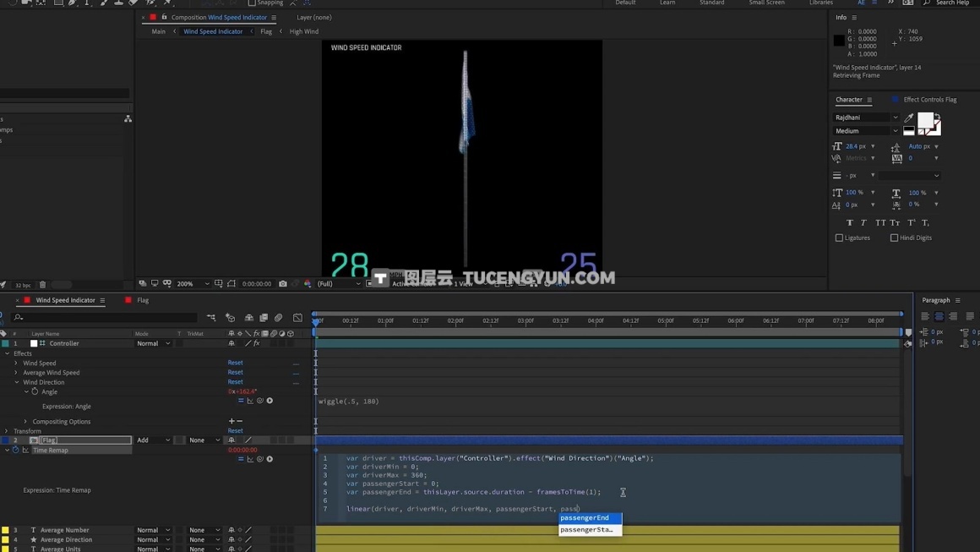This screenshot has height=552, width=980.
Task: Apply All Caps style icon
Action: click(880, 222)
